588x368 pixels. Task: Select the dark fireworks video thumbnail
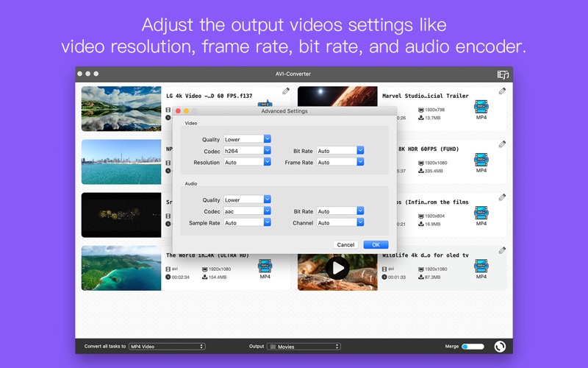(121, 215)
